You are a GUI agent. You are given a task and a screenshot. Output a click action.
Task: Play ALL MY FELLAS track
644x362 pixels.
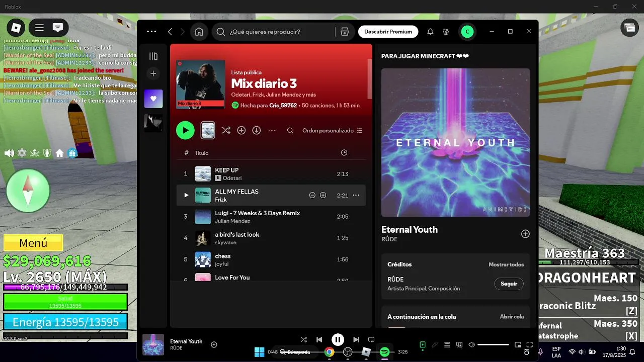(186, 195)
